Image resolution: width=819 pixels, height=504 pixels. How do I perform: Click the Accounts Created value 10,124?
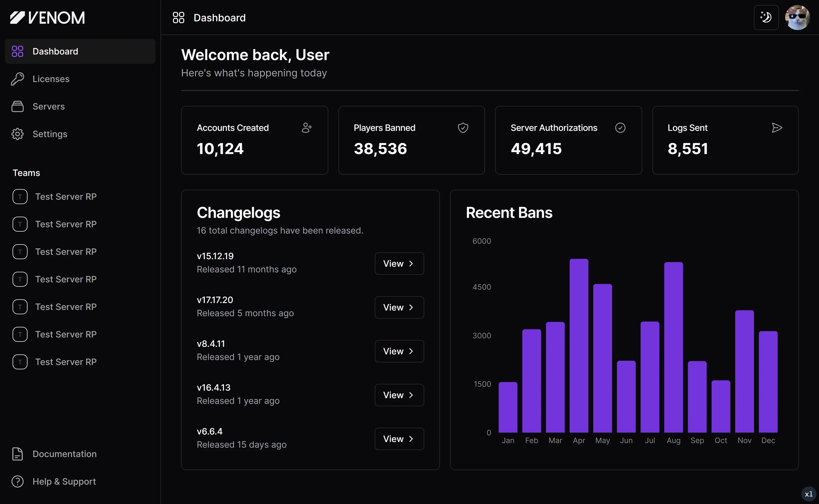220,149
